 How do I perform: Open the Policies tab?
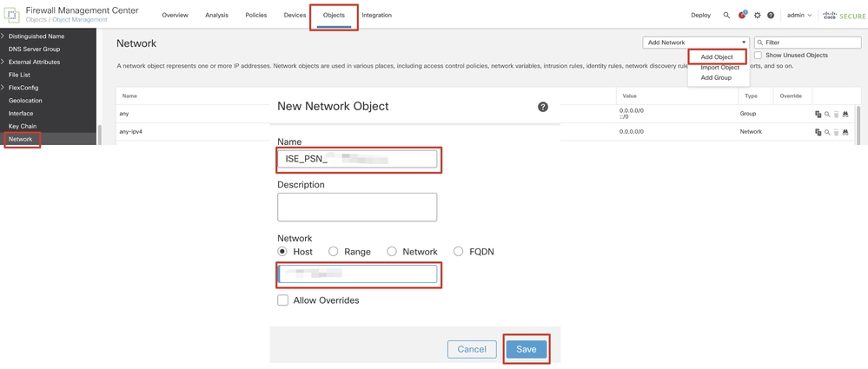[x=255, y=16]
